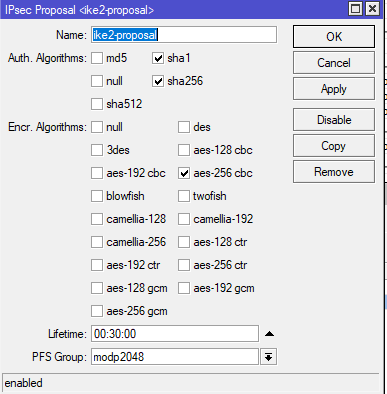Enable the md5 auth algorithm checkbox
This screenshot has height=394, width=387.
pos(97,58)
